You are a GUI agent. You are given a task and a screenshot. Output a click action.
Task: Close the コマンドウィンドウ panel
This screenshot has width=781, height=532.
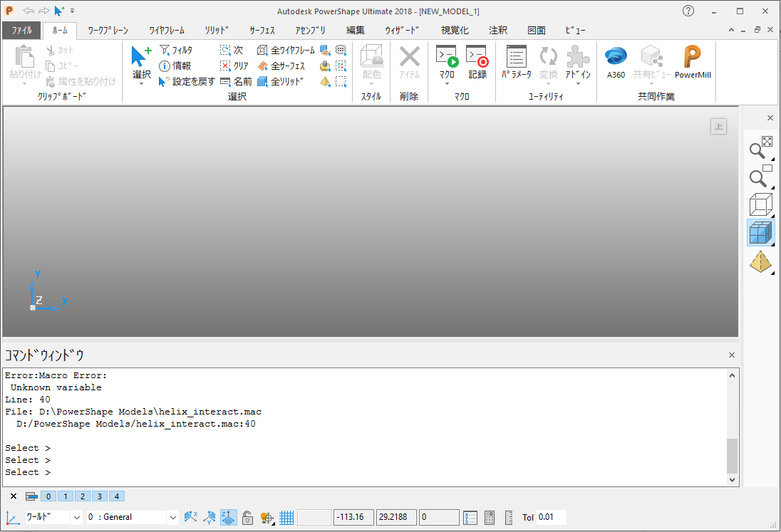tap(732, 355)
